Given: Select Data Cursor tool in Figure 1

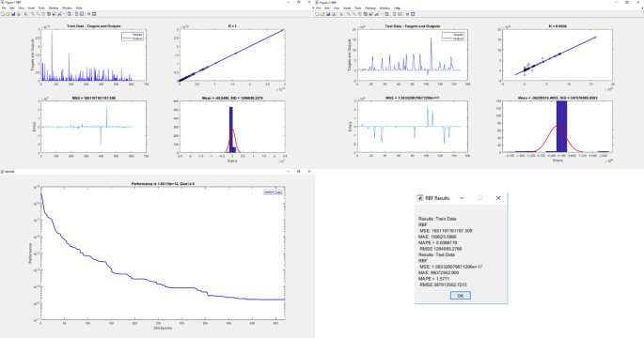Looking at the screenshot, I should point(55,14).
